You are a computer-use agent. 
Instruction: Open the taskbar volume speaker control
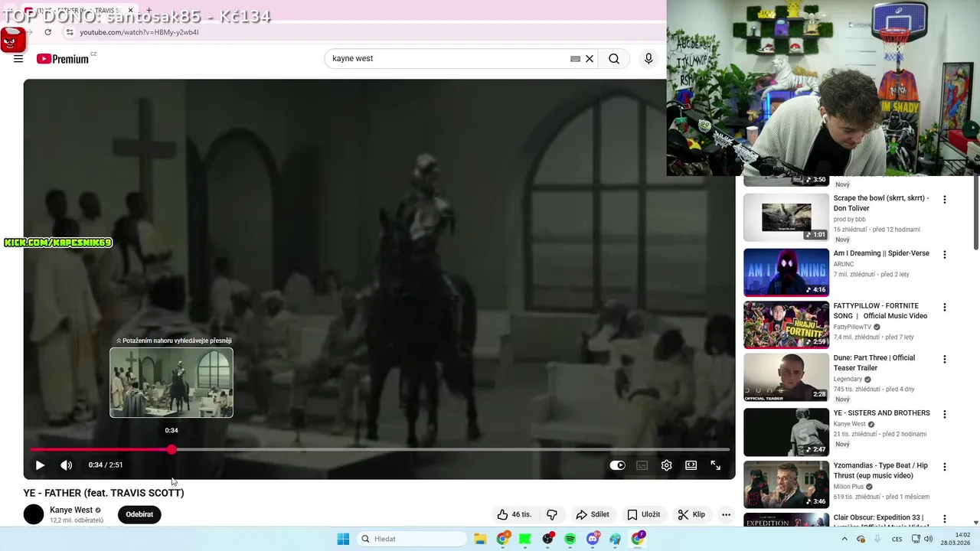coord(928,539)
